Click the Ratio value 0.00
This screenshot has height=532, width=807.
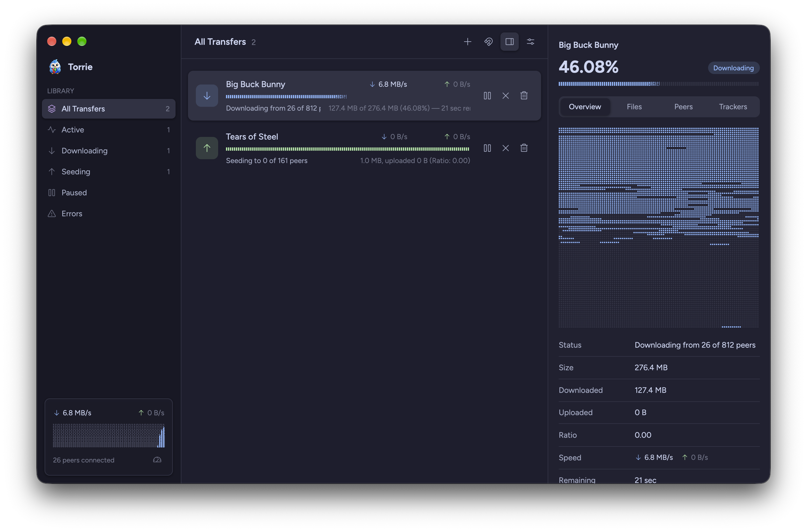[643, 435]
